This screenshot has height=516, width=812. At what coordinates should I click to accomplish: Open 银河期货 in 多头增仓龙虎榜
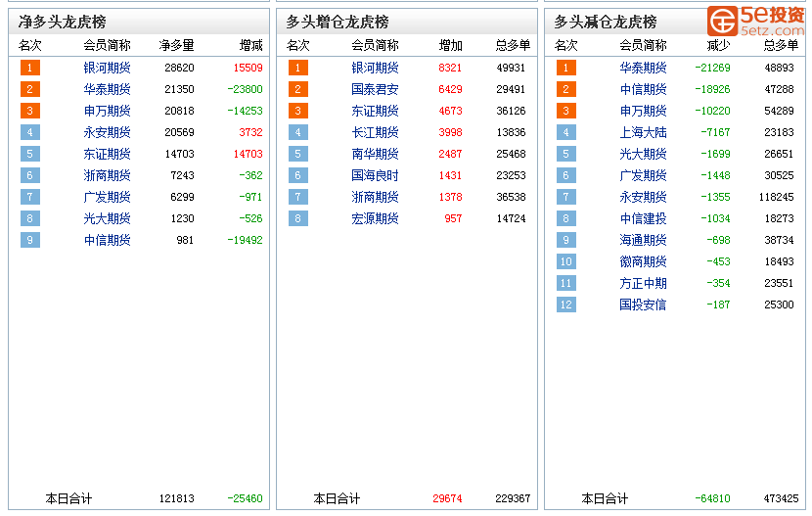click(x=375, y=68)
